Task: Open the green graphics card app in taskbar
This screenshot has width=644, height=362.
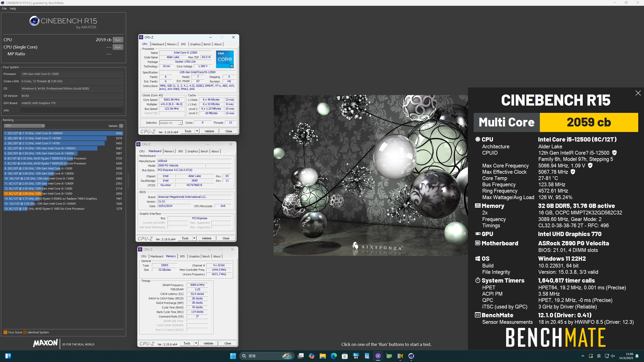Action: (389, 356)
